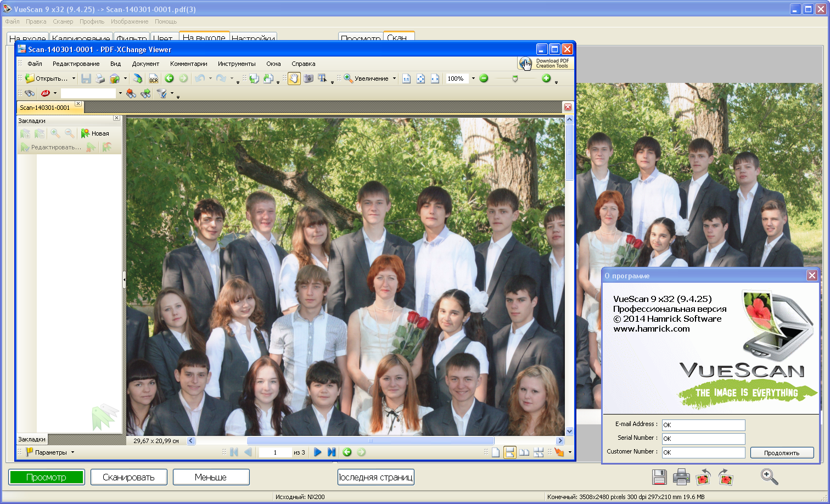Toggle continuous page layout mode
The image size is (830, 504).
(510, 452)
